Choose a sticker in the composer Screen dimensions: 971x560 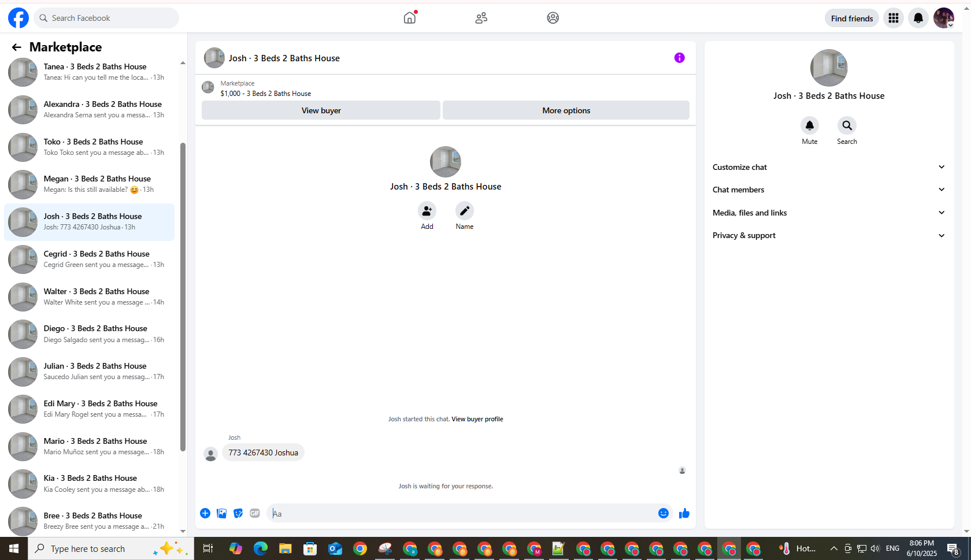pos(238,513)
